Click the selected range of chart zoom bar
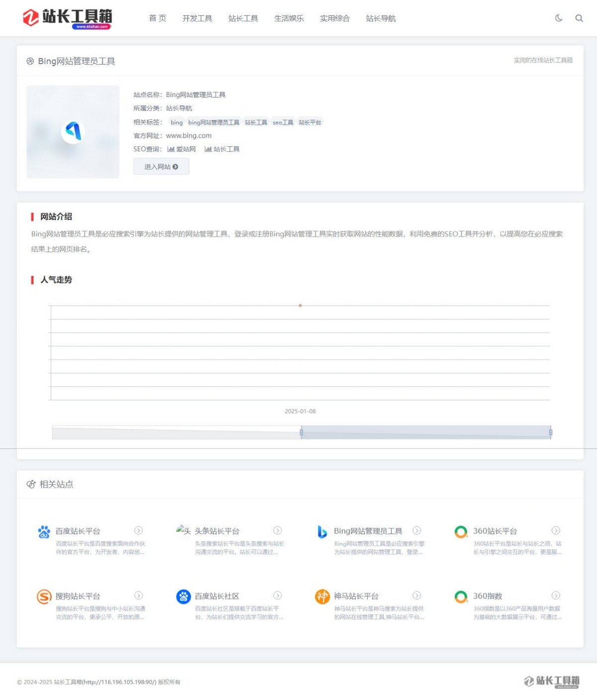 pyautogui.click(x=426, y=432)
